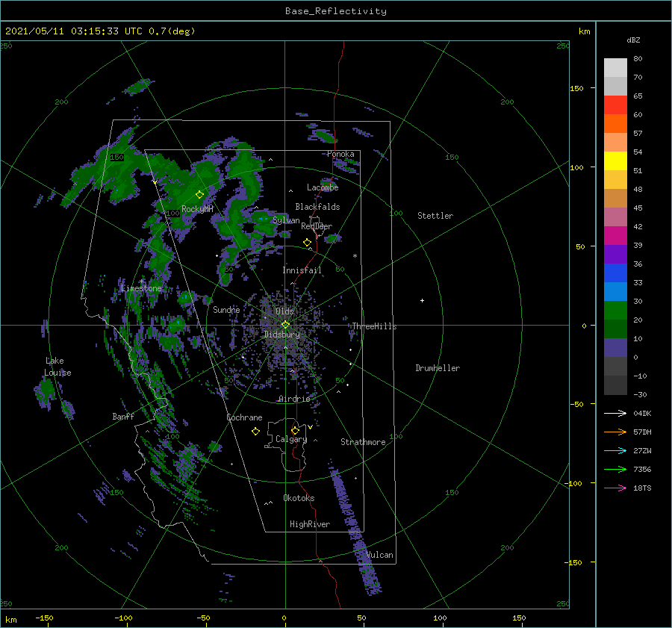Image resolution: width=672 pixels, height=628 pixels.
Task: Click the HighRiver town label
Action: pyautogui.click(x=310, y=524)
